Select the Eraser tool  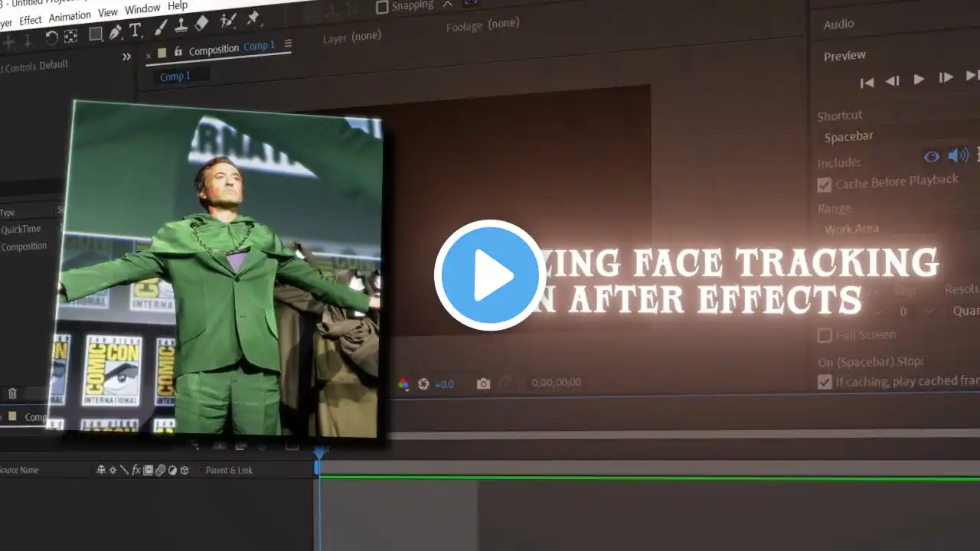tap(202, 23)
